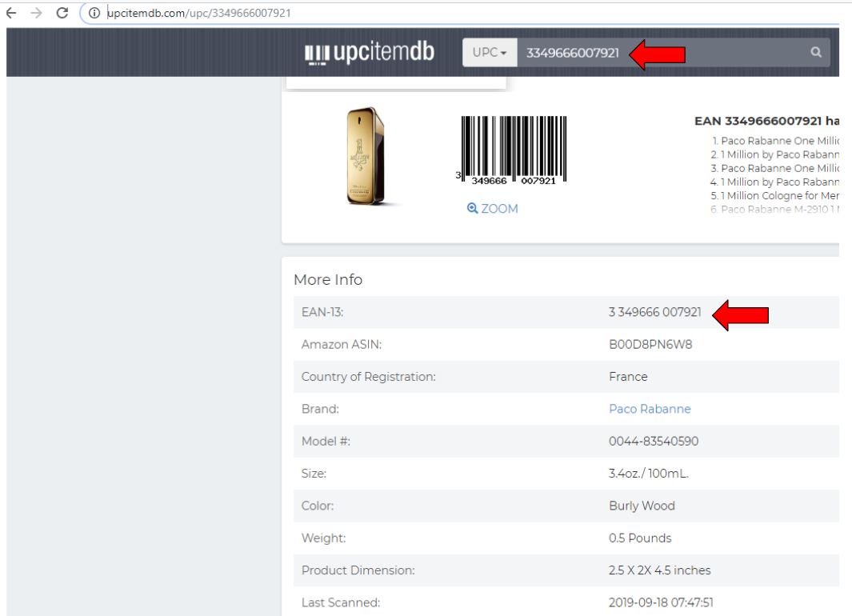Click the ZOOM link under the barcode
The image size is (852, 616).
pos(493,209)
